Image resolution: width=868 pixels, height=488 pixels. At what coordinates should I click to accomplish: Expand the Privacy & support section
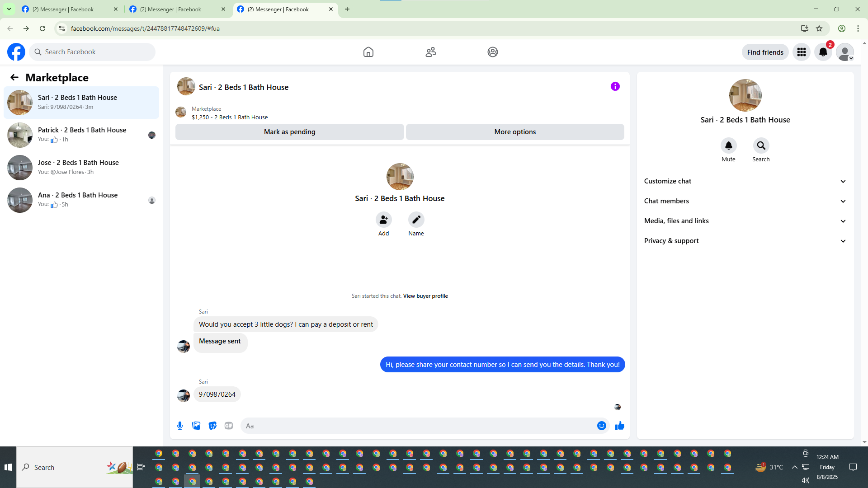point(745,241)
